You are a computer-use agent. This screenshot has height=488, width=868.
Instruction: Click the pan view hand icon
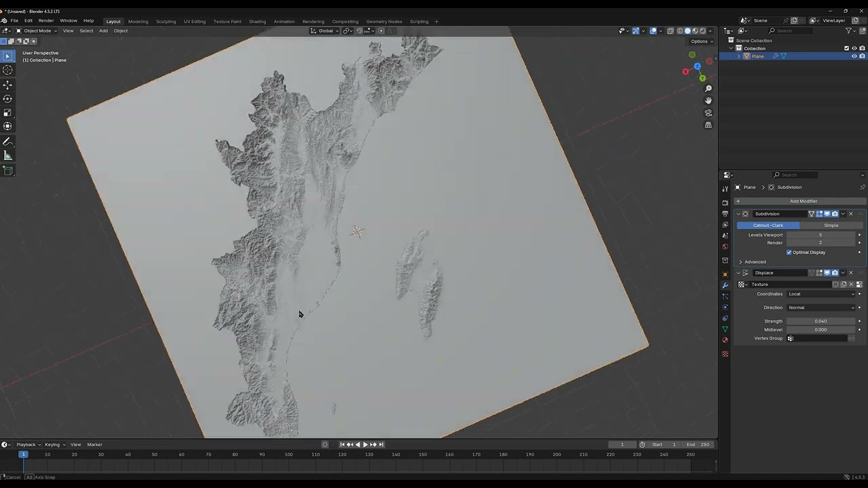[708, 100]
